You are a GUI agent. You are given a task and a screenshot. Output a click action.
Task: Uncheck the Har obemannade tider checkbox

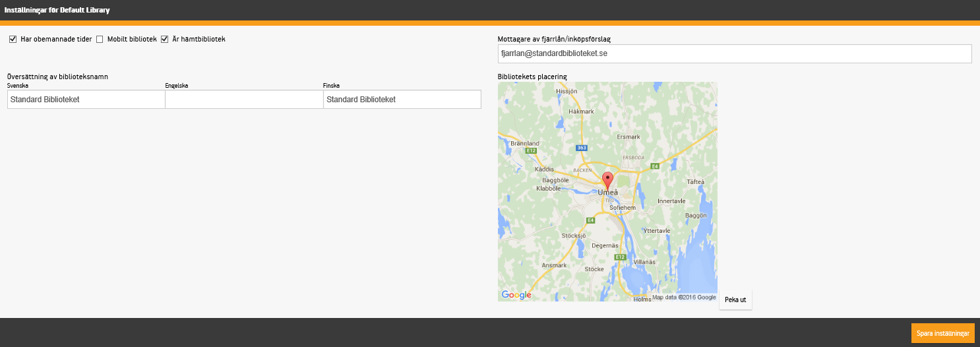pyautogui.click(x=13, y=40)
